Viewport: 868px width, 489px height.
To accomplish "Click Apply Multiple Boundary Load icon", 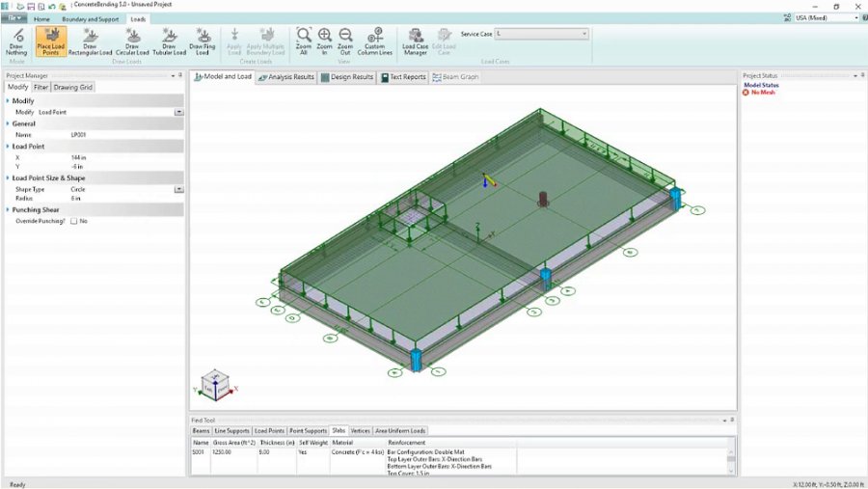I will [x=266, y=41].
